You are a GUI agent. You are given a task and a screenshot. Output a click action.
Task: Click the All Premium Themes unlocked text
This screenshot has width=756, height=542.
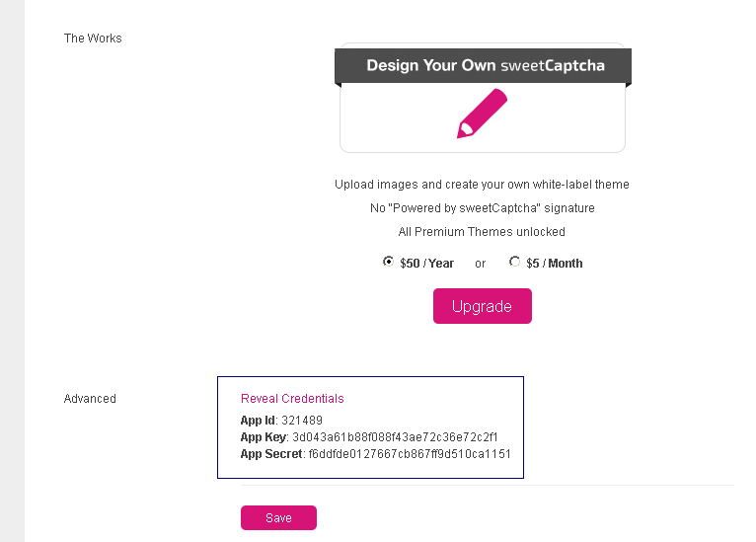(x=482, y=232)
